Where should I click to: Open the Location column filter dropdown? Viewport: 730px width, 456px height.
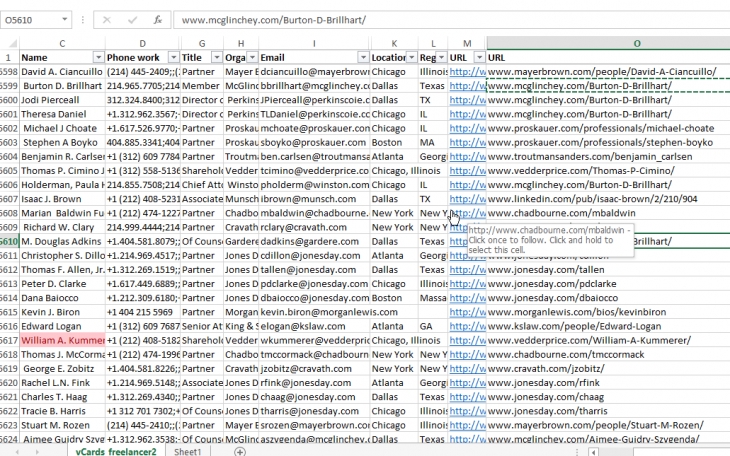coord(410,58)
